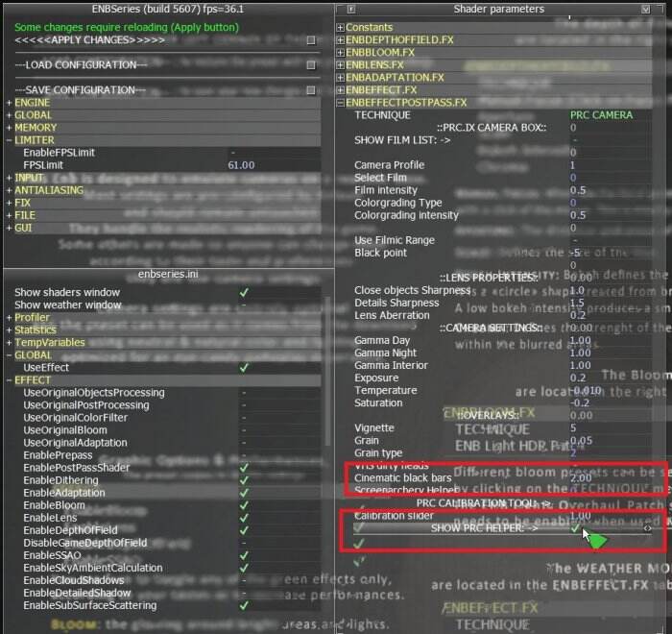Expand the FIX section

click(x=9, y=203)
